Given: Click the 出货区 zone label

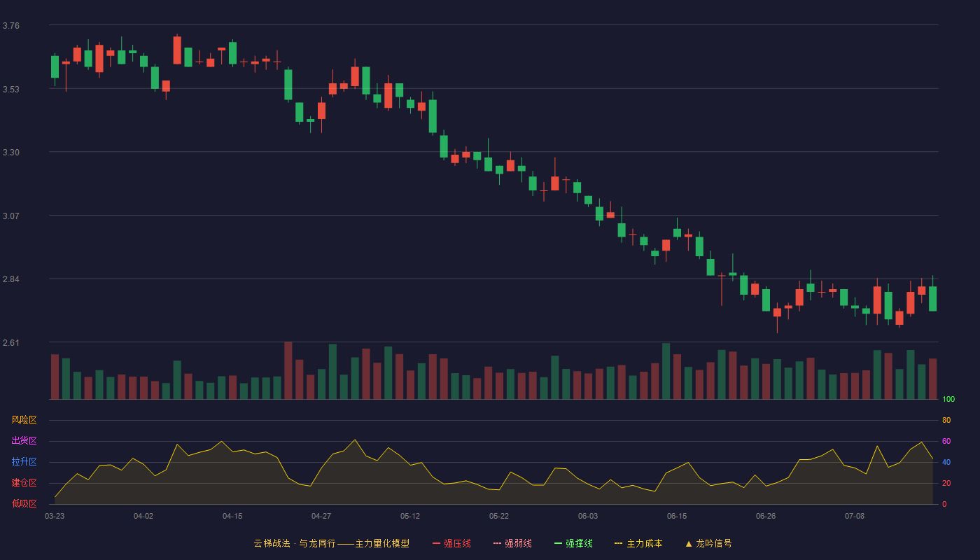Looking at the screenshot, I should click(x=24, y=441).
